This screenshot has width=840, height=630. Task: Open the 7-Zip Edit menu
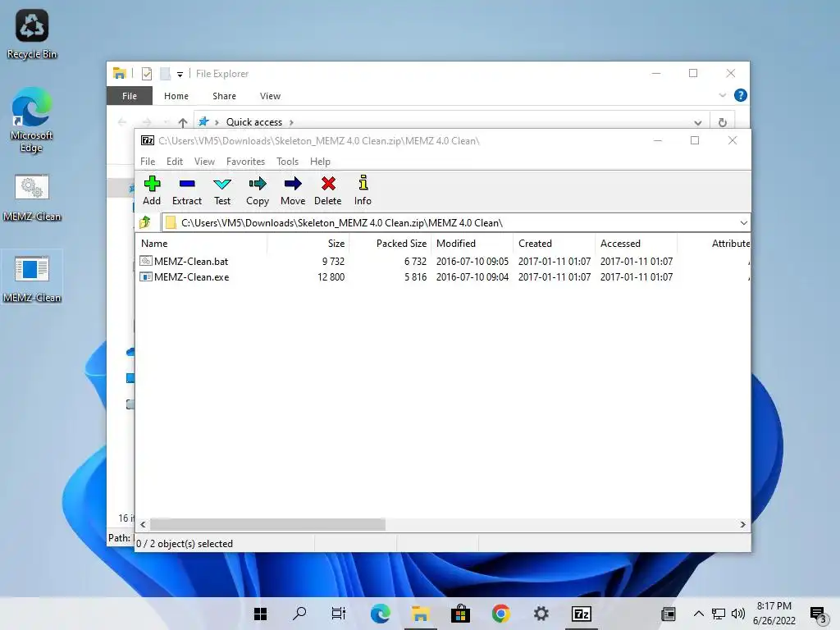click(175, 162)
